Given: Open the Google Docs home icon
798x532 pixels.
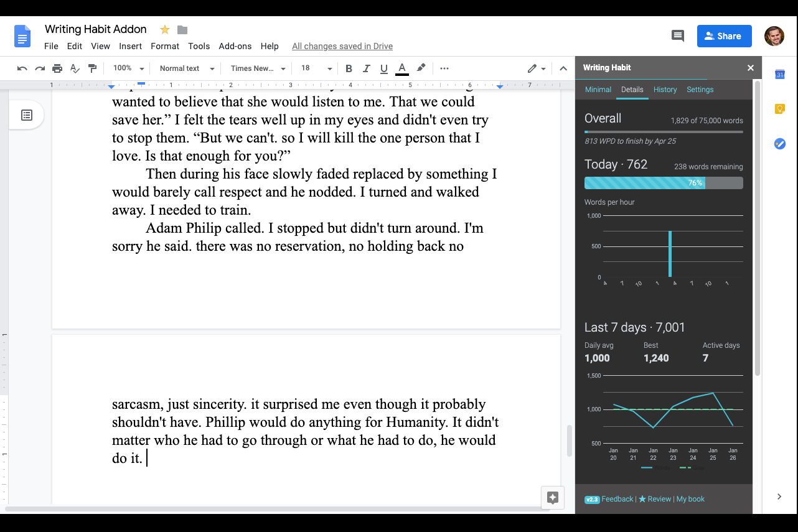Looking at the screenshot, I should click(22, 36).
